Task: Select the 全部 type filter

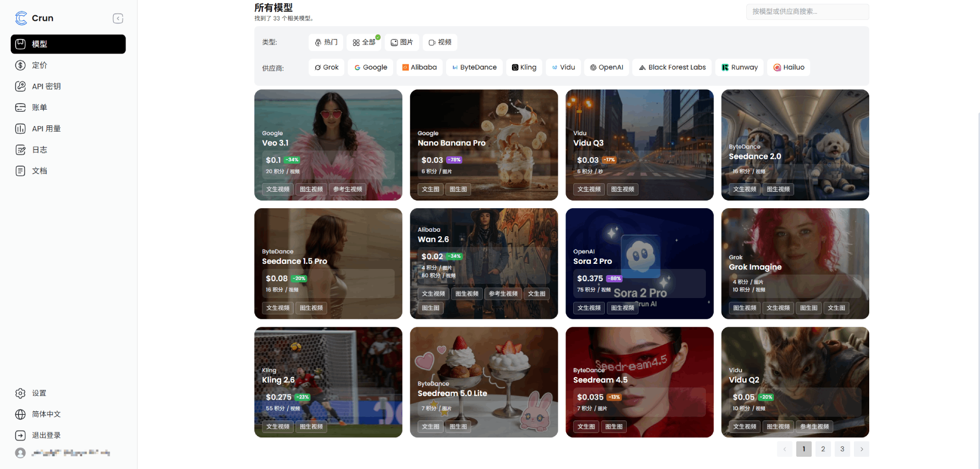Action: (364, 42)
